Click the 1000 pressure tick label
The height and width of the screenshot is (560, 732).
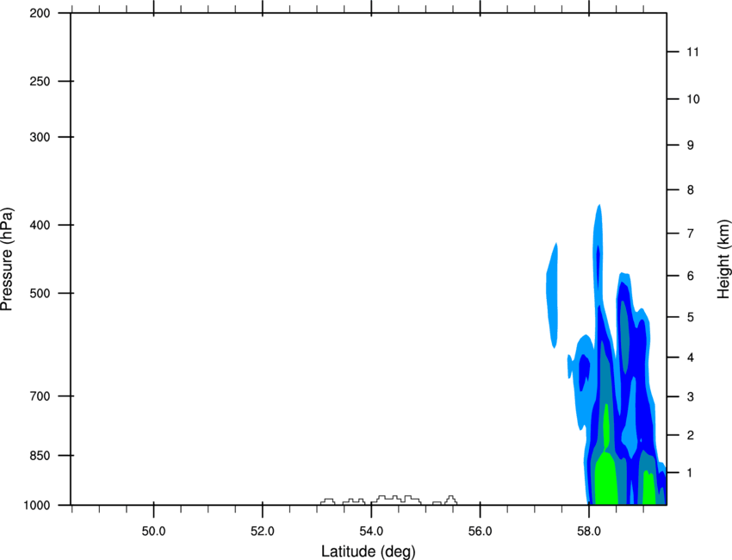click(37, 506)
